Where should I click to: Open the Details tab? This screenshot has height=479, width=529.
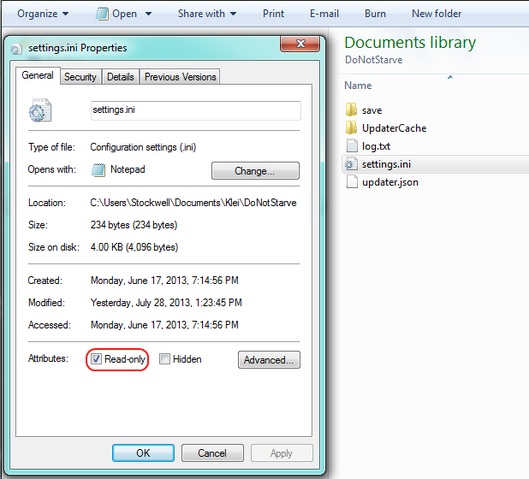pyautogui.click(x=120, y=77)
